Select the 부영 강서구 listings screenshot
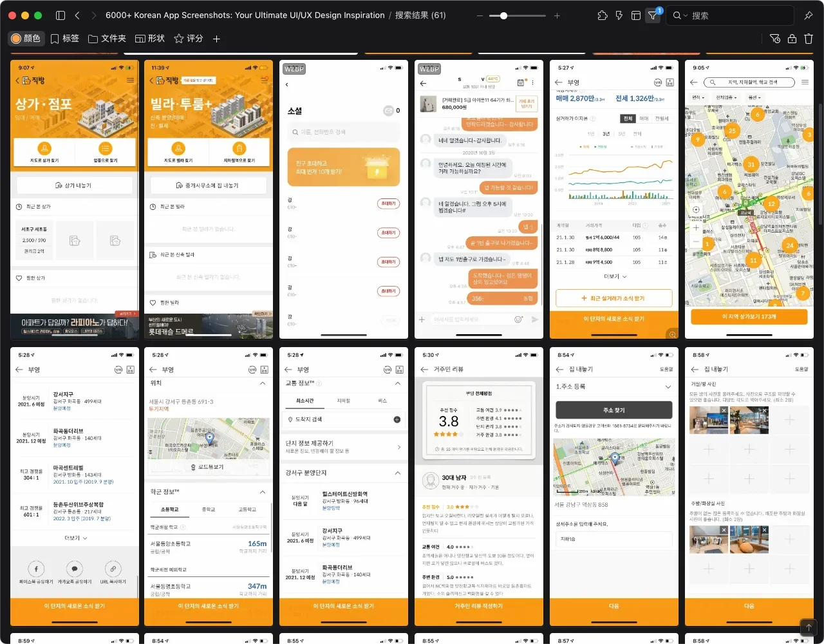Screen dimensions: 824x644 75,487
